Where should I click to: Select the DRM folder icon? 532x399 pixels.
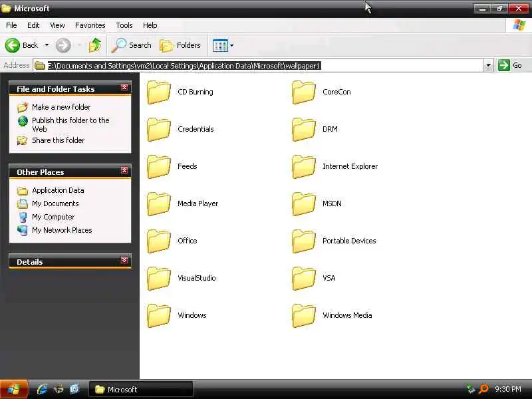[x=304, y=129]
